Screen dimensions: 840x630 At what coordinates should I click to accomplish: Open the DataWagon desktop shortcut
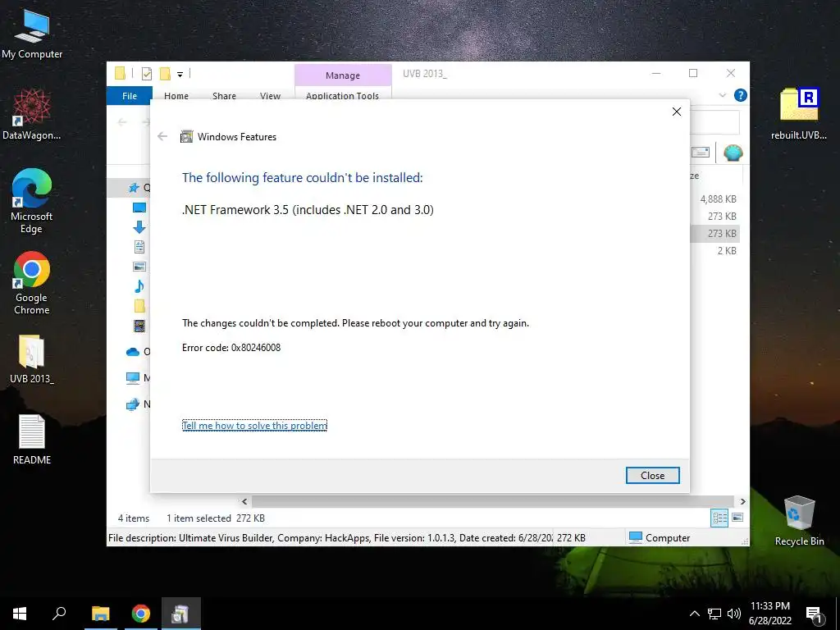tap(32, 115)
